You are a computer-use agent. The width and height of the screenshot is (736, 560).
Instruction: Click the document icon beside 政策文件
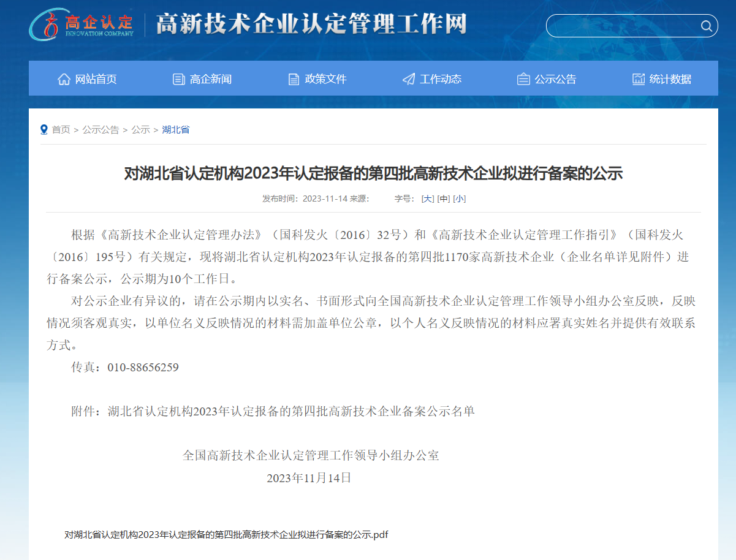294,79
